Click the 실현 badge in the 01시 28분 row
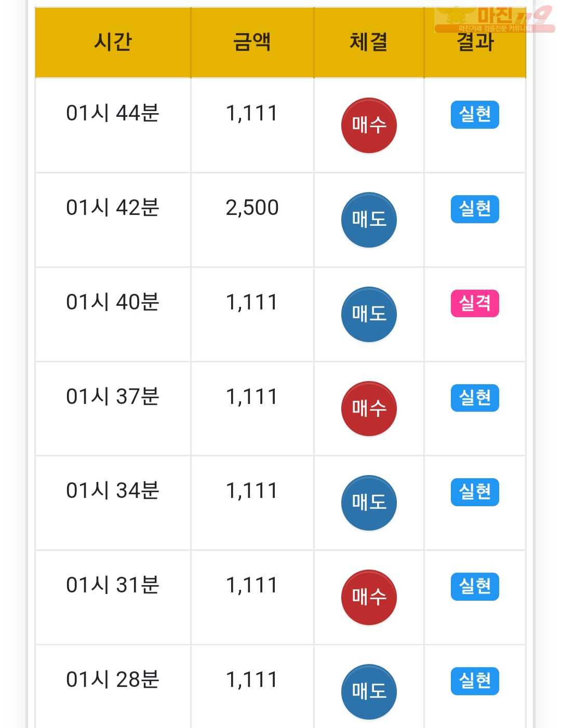Viewport: 561px width, 728px height. coord(475,681)
